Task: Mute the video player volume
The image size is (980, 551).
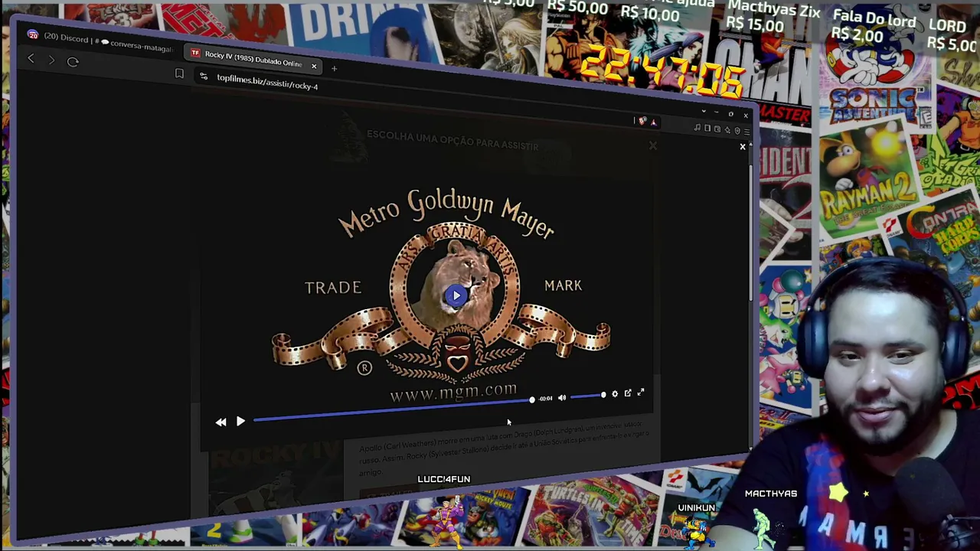Action: (x=562, y=398)
